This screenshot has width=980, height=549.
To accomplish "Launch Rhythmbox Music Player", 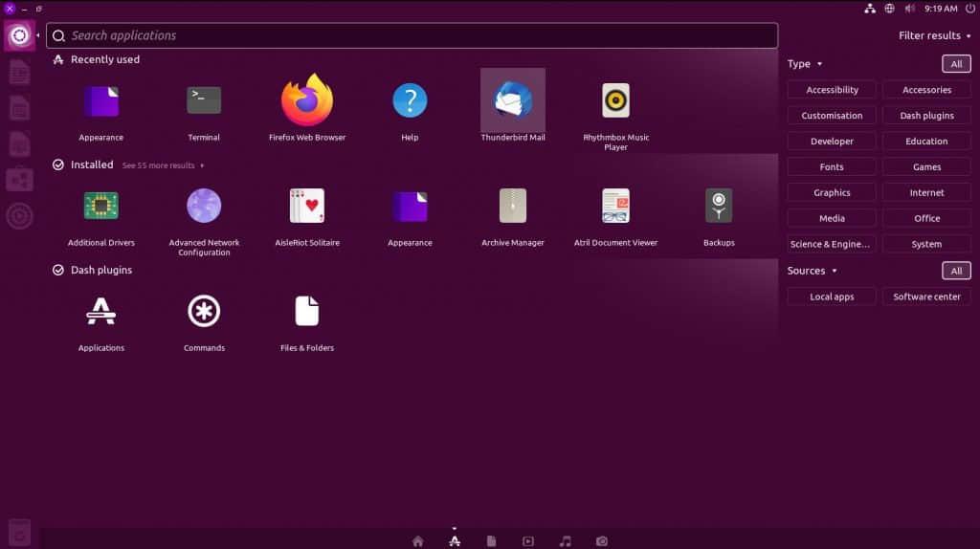I will pyautogui.click(x=615, y=101).
